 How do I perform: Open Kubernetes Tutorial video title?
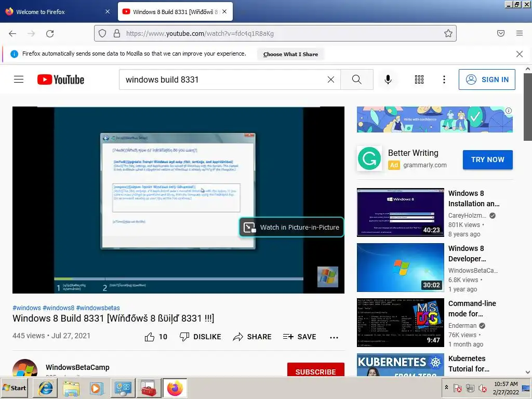469,364
